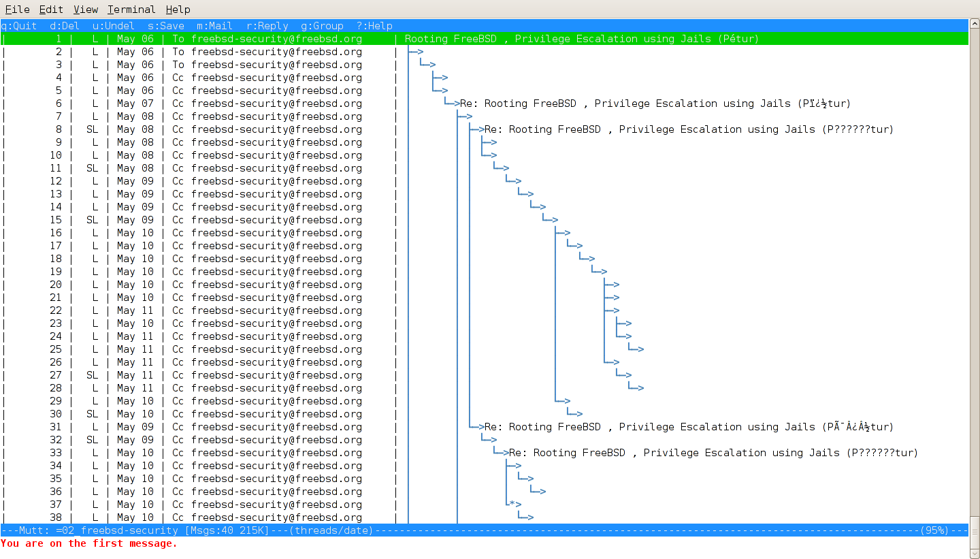Select message 33 reply subject line

(713, 453)
